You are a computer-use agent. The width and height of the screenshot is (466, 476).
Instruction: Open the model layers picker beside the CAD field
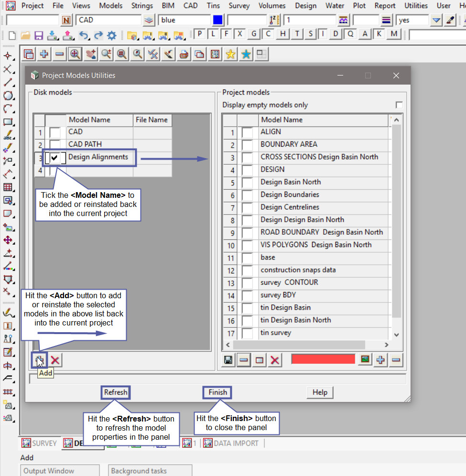tap(149, 20)
